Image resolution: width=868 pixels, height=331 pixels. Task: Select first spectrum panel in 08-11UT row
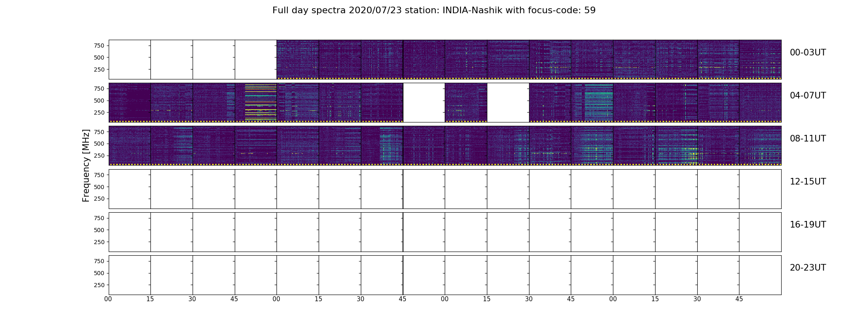pyautogui.click(x=130, y=146)
